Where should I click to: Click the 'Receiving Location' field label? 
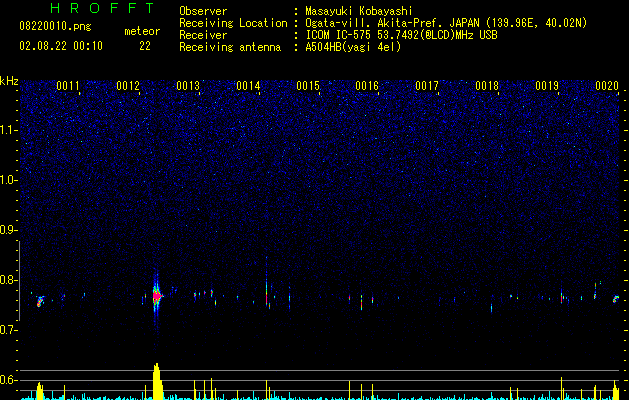(233, 23)
